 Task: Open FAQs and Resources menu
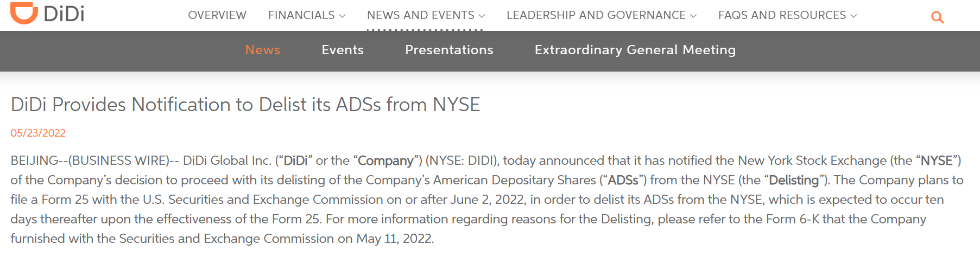pos(788,15)
